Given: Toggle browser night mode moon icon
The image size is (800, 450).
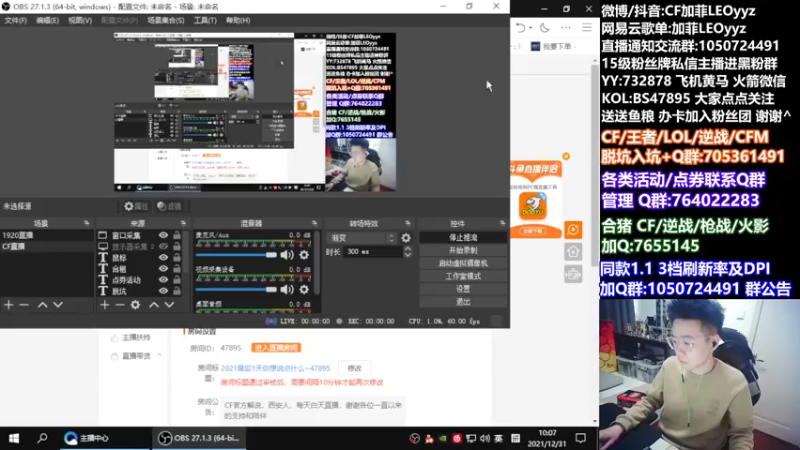Looking at the screenshot, I should pyautogui.click(x=545, y=28).
